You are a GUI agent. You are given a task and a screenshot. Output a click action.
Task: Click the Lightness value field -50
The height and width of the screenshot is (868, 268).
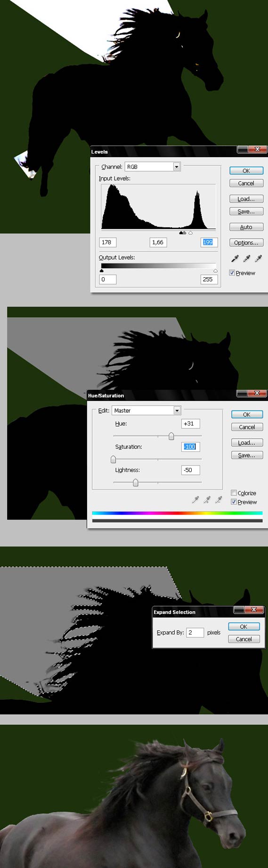pos(191,470)
